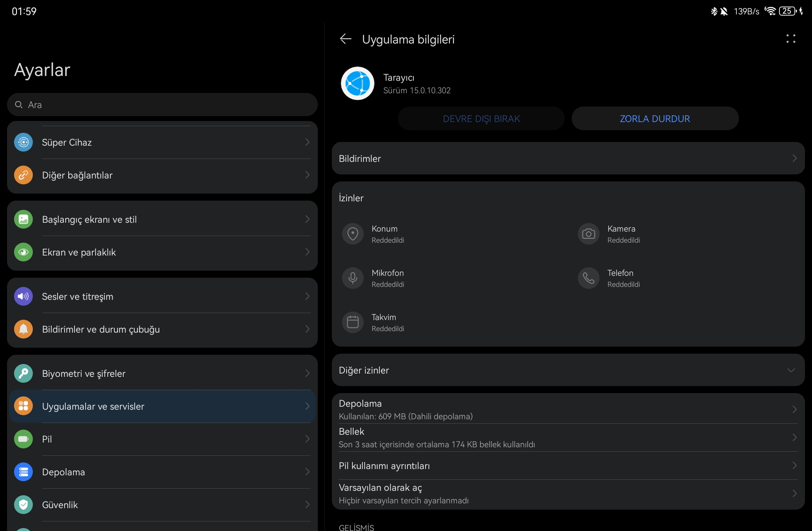
Task: Open the sidebar Depolama entry
Action: [162, 472]
